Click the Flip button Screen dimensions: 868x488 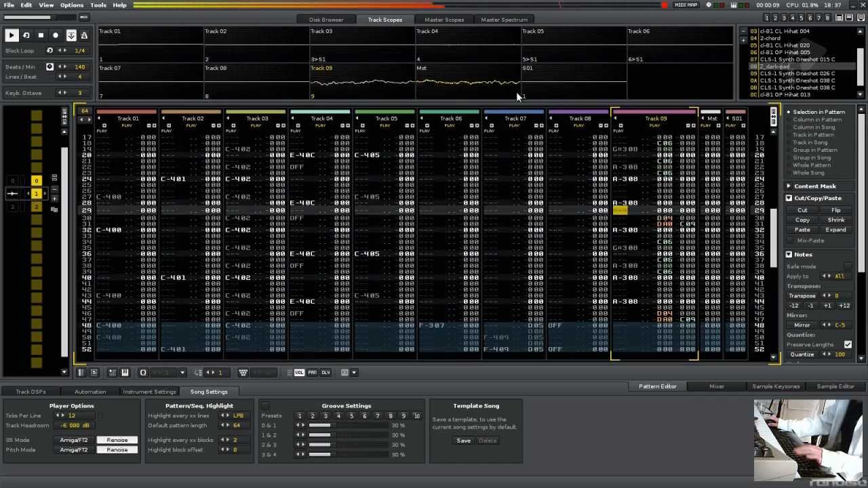click(x=836, y=210)
